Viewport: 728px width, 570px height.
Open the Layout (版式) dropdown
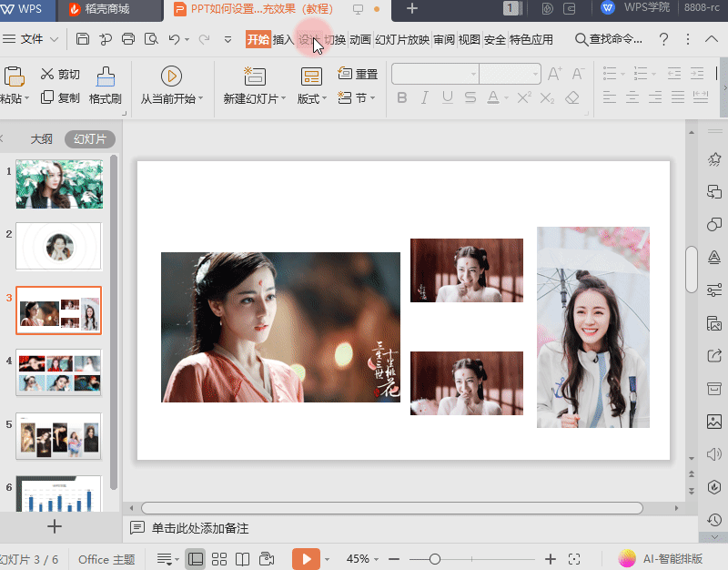(x=324, y=98)
